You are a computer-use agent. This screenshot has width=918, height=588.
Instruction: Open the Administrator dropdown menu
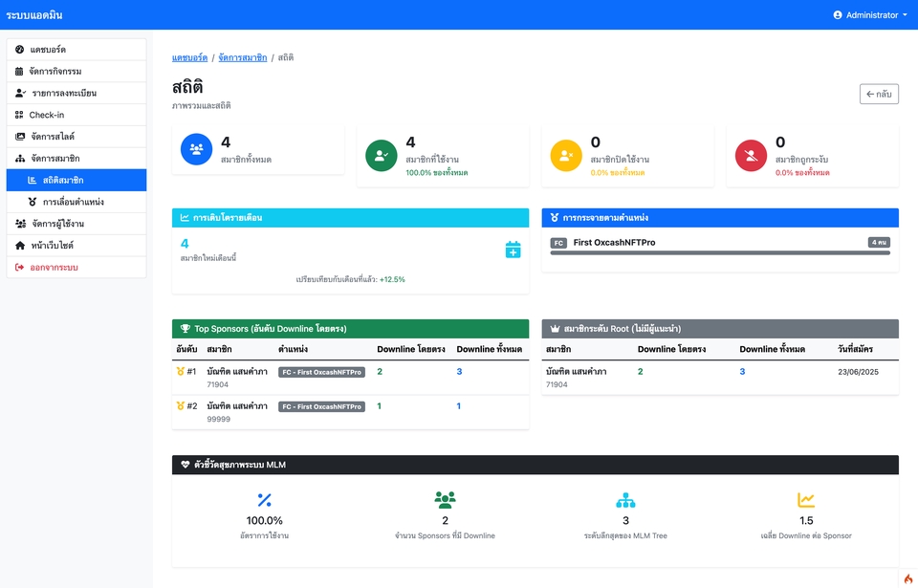coord(870,15)
